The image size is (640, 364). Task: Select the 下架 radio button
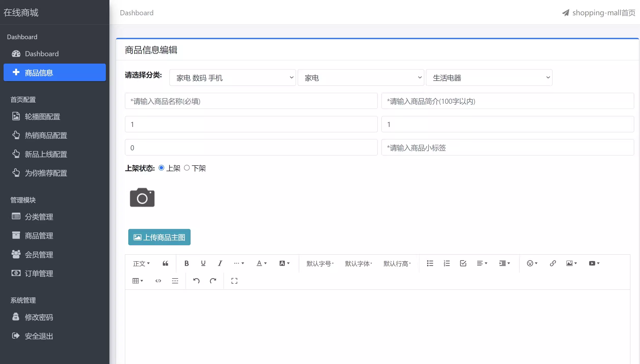(x=187, y=168)
